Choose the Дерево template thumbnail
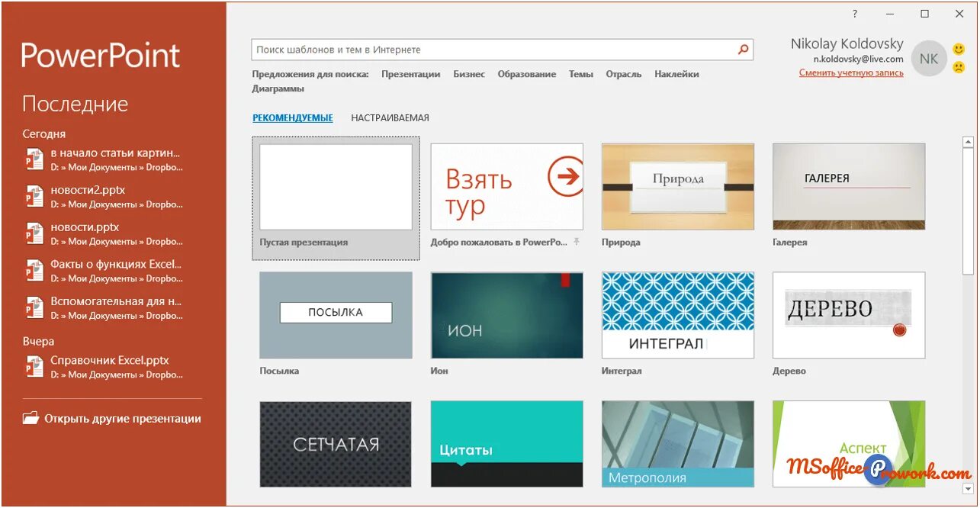 [849, 316]
